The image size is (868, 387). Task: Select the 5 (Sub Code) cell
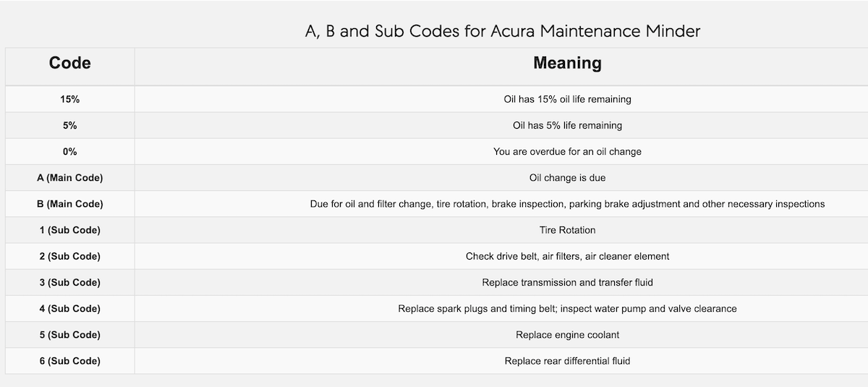pyautogui.click(x=70, y=334)
